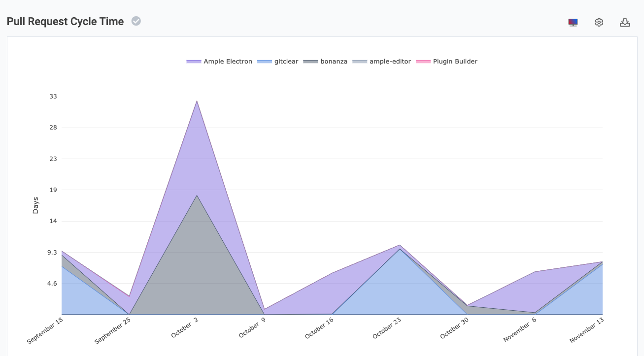Click the purple Ample Electron legend swatch
The height and width of the screenshot is (356, 644).
point(194,62)
